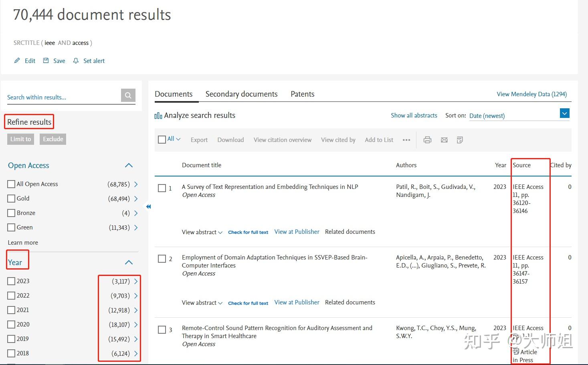Click the print icon in toolbar
The width and height of the screenshot is (588, 365).
click(428, 140)
